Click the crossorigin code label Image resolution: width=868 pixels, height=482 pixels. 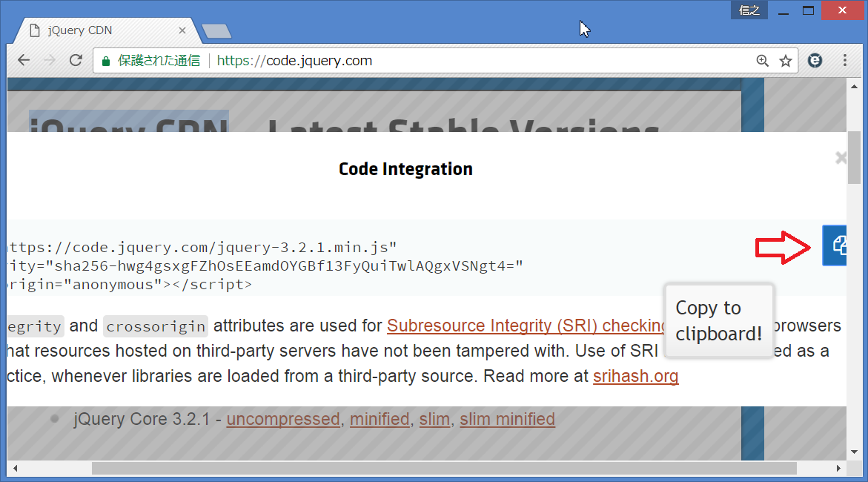click(x=156, y=326)
